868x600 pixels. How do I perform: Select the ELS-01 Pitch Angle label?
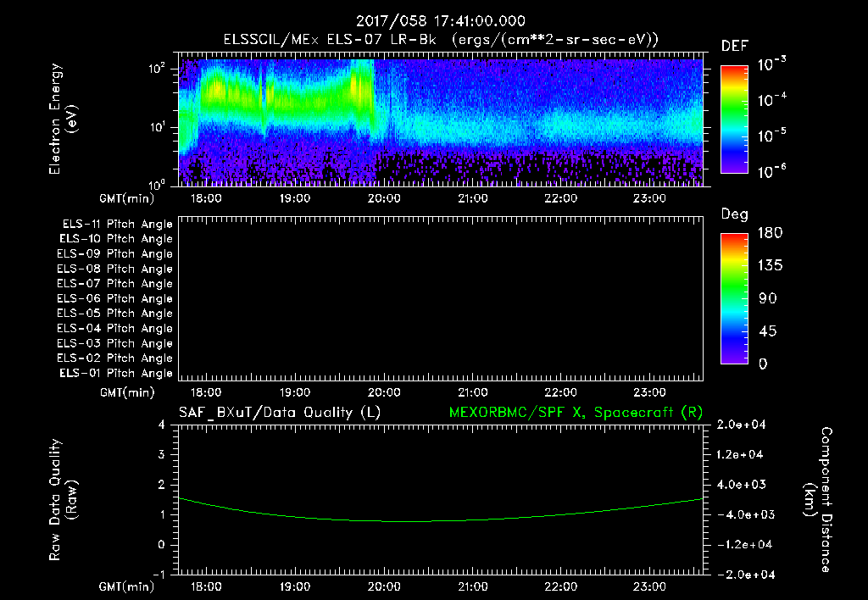[x=116, y=373]
